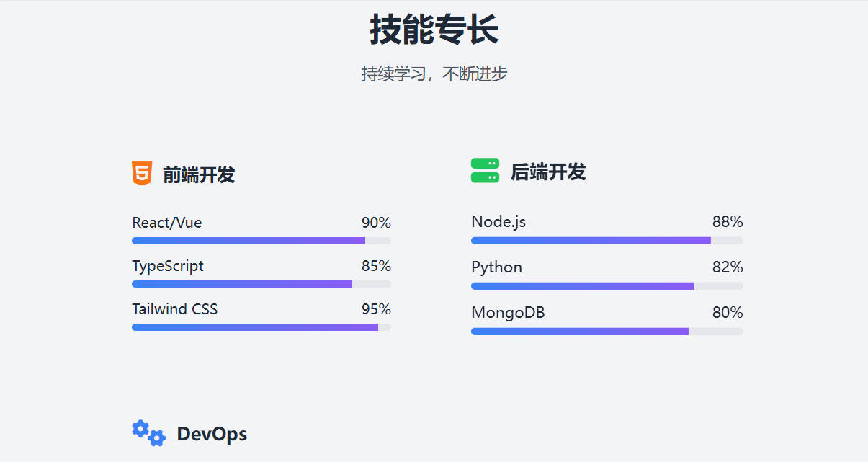Click the TypeScript progress bar
This screenshot has width=868, height=462.
point(261,284)
